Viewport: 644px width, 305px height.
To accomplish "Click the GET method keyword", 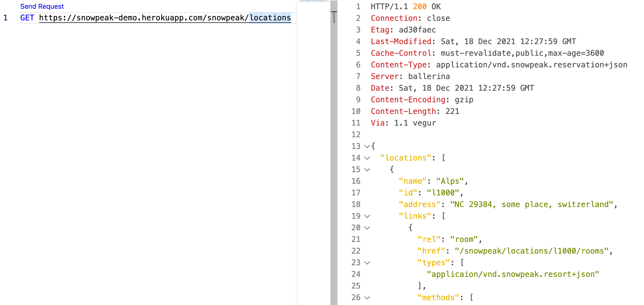I will click(27, 17).
